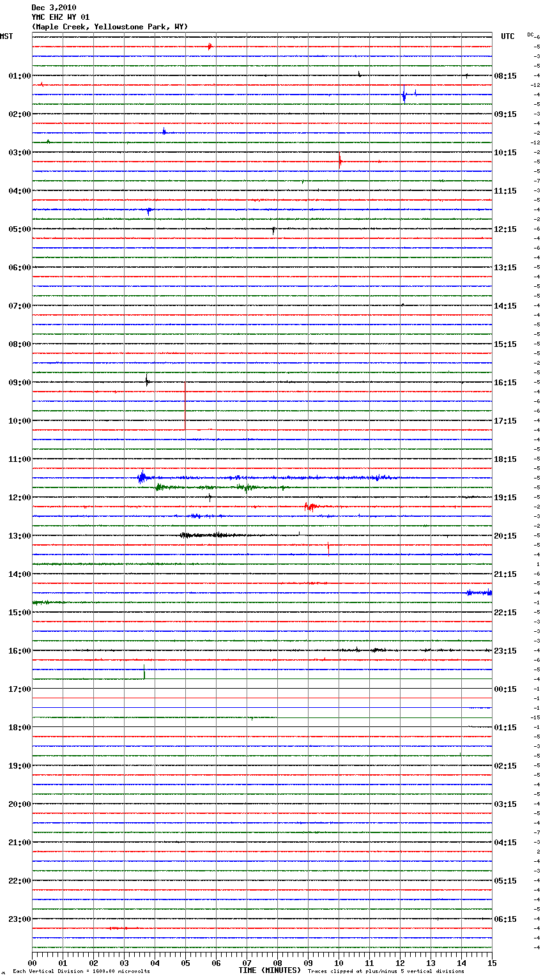This screenshot has height=980, width=543.
Task: Click the tall black spike above the 10:00 trace
Action: (x=185, y=406)
